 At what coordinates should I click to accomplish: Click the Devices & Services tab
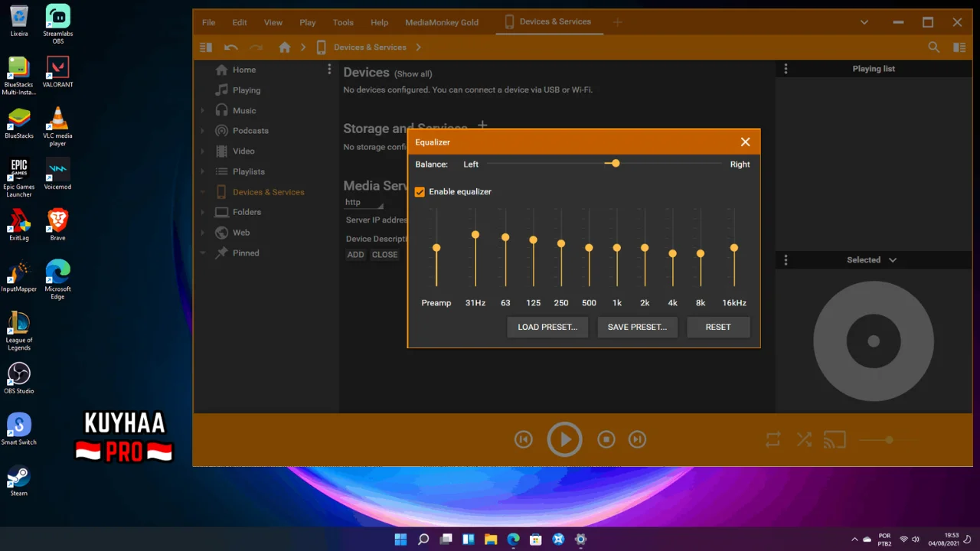(549, 22)
